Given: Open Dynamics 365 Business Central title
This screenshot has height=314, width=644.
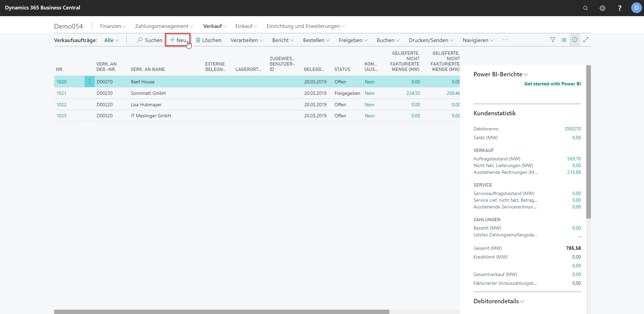Looking at the screenshot, I should tap(43, 8).
